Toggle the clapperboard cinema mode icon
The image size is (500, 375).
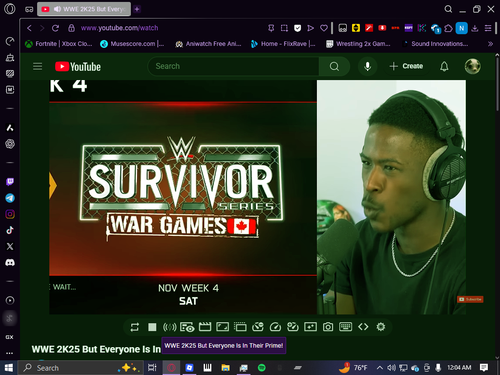pyautogui.click(x=205, y=327)
